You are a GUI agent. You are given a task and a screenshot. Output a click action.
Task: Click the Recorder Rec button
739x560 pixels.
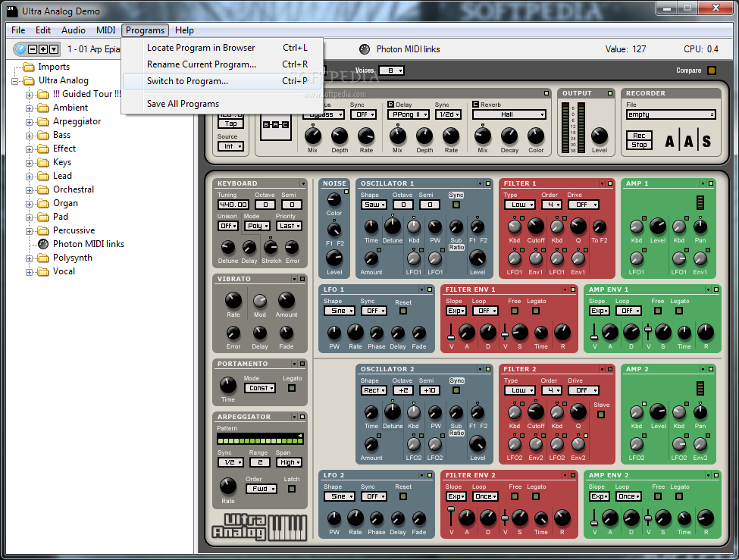pyautogui.click(x=639, y=136)
